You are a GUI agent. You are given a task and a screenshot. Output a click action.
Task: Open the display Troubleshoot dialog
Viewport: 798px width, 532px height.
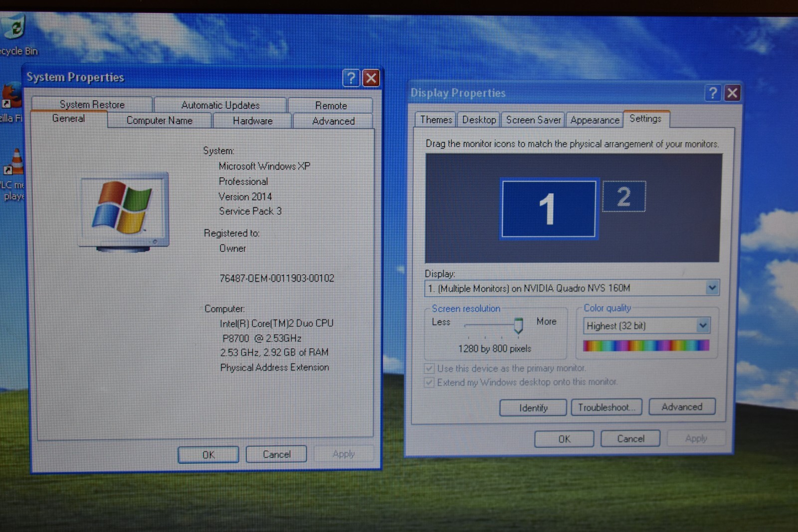(606, 407)
